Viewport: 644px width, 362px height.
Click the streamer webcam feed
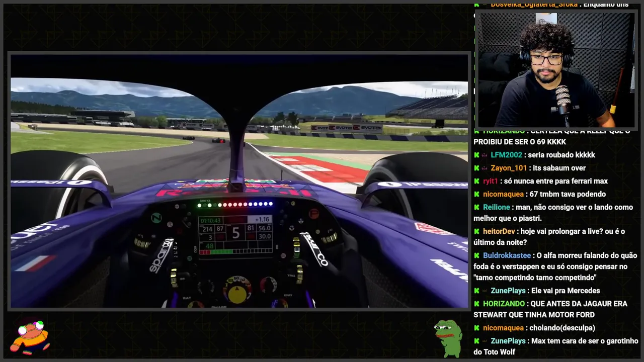click(x=556, y=70)
